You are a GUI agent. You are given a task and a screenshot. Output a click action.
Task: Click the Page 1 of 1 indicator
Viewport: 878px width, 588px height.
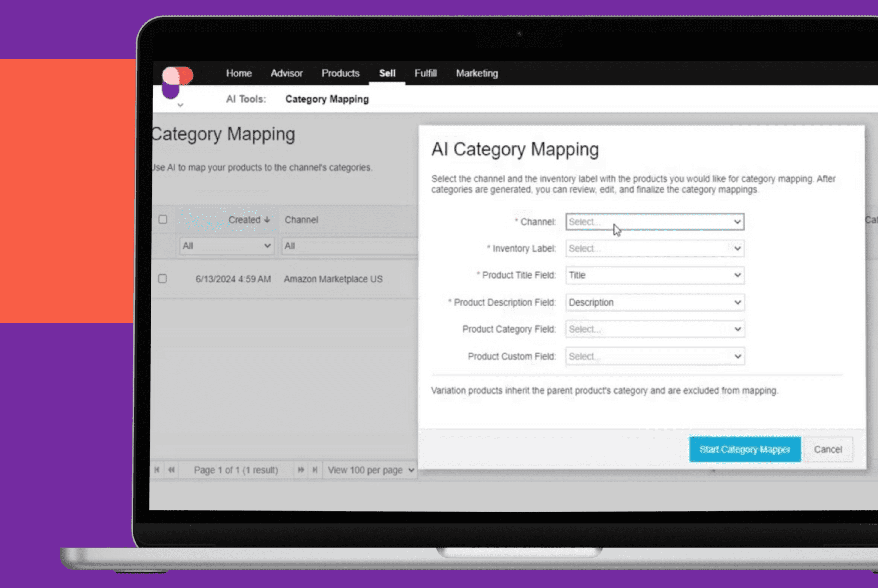[236, 470]
